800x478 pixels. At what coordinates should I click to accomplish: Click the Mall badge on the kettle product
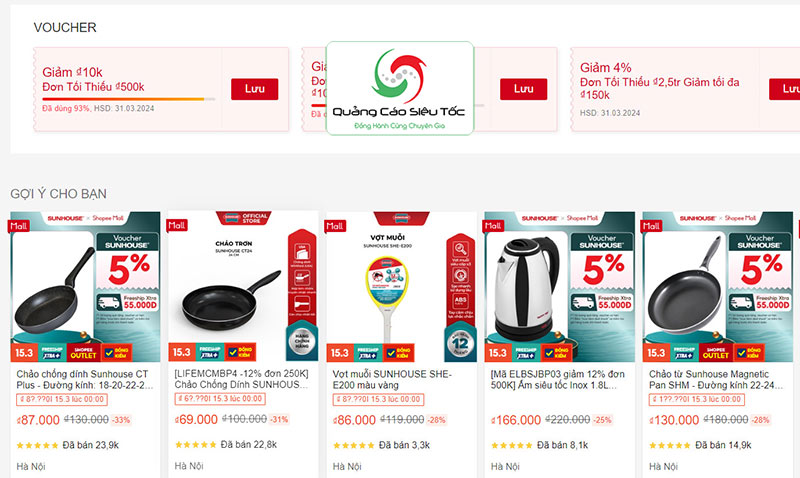click(x=493, y=225)
